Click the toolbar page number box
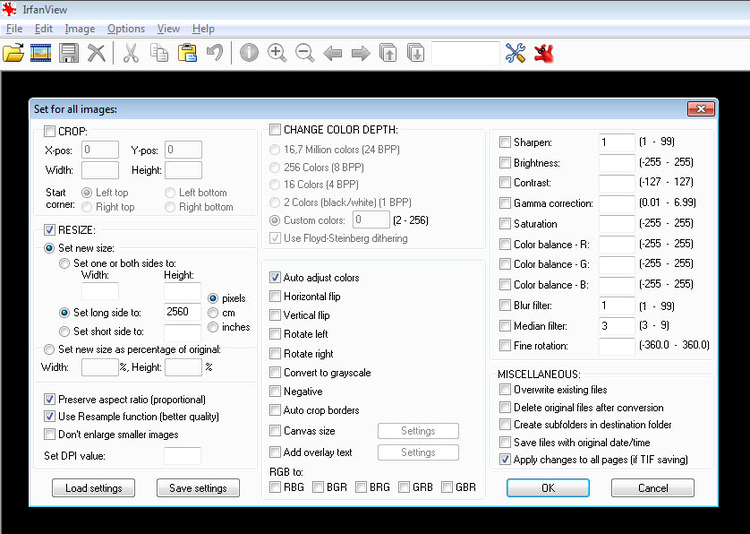 pos(465,53)
